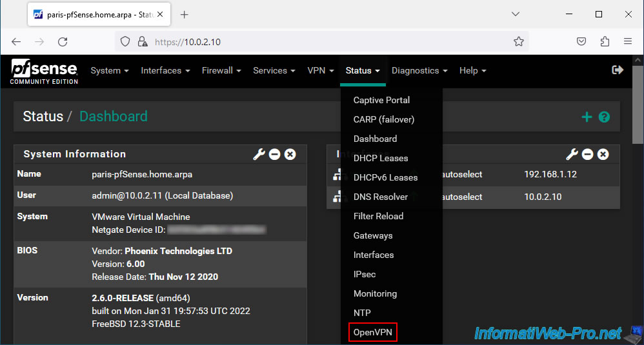The image size is (644, 345).
Task: Click the Phoenix Technologies LTD vendor text
Action: point(178,251)
